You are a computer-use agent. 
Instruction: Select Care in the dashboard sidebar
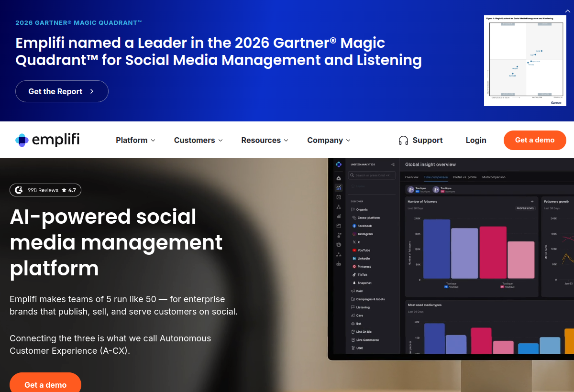click(x=357, y=315)
